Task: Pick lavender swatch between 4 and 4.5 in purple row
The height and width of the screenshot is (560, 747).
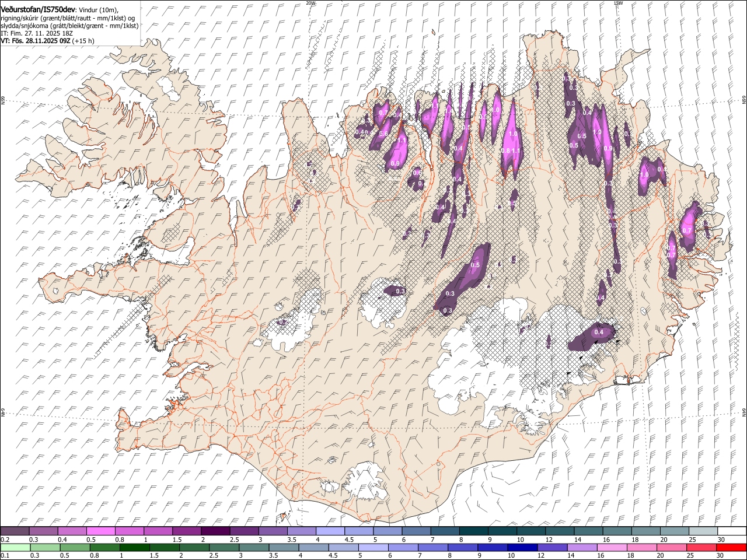Action: coord(330,531)
